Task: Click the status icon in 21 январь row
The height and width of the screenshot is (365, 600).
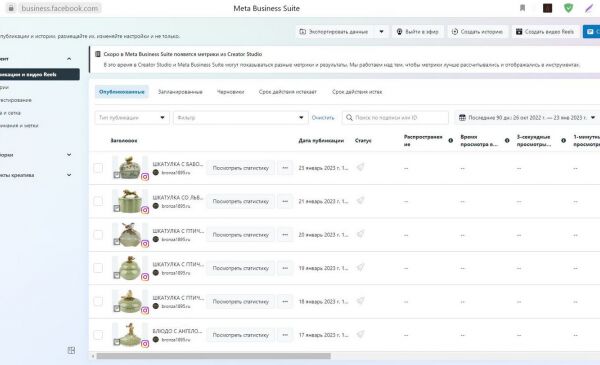Action: (x=360, y=200)
